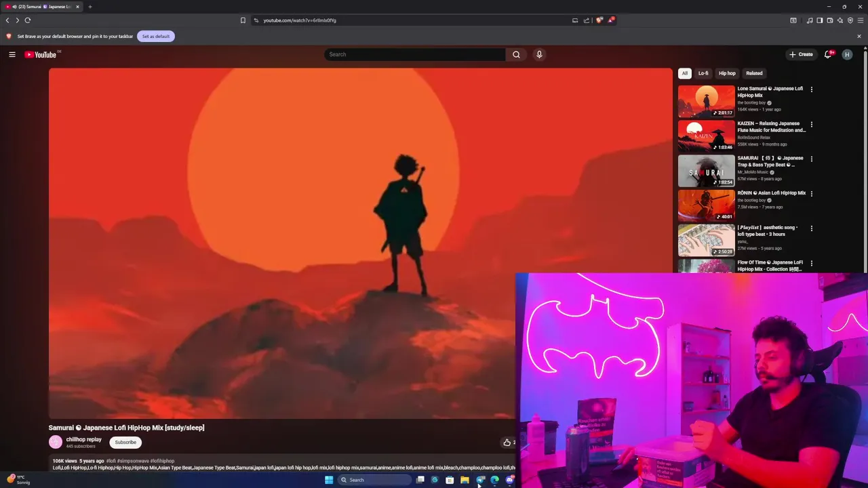Reload the page with the refresh icon
Viewport: 868px width, 488px height.
click(28, 20)
